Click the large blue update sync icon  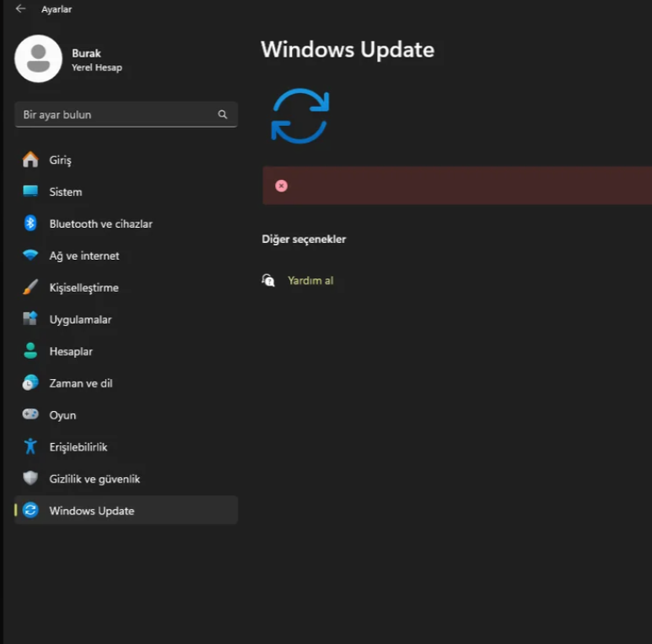coord(300,116)
